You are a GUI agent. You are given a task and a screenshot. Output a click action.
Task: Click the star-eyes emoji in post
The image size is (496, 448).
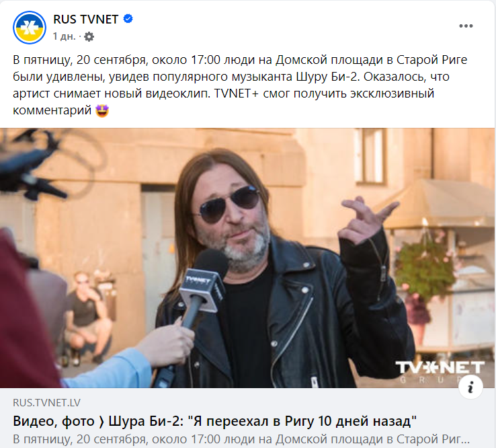[102, 111]
